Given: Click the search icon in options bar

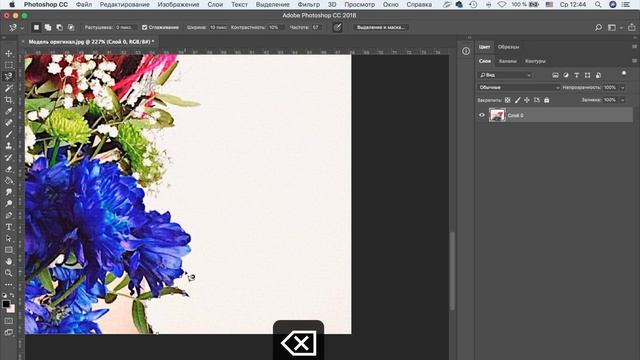Looking at the screenshot, I should tap(598, 27).
